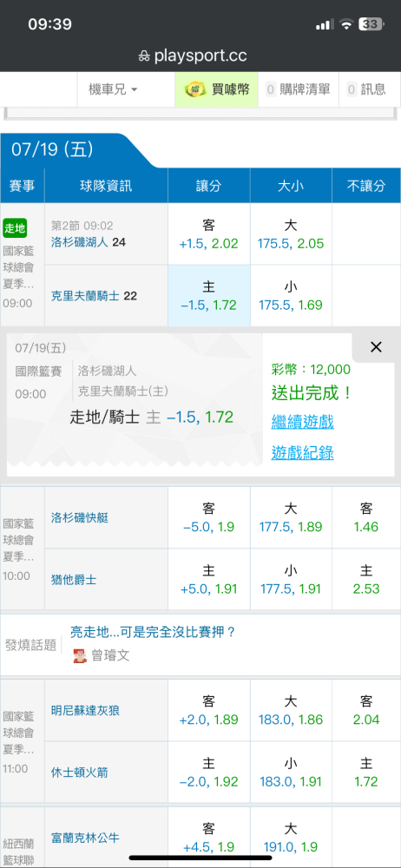Click the 買噱幣 coin icon
The width and height of the screenshot is (401, 868).
[x=194, y=89]
